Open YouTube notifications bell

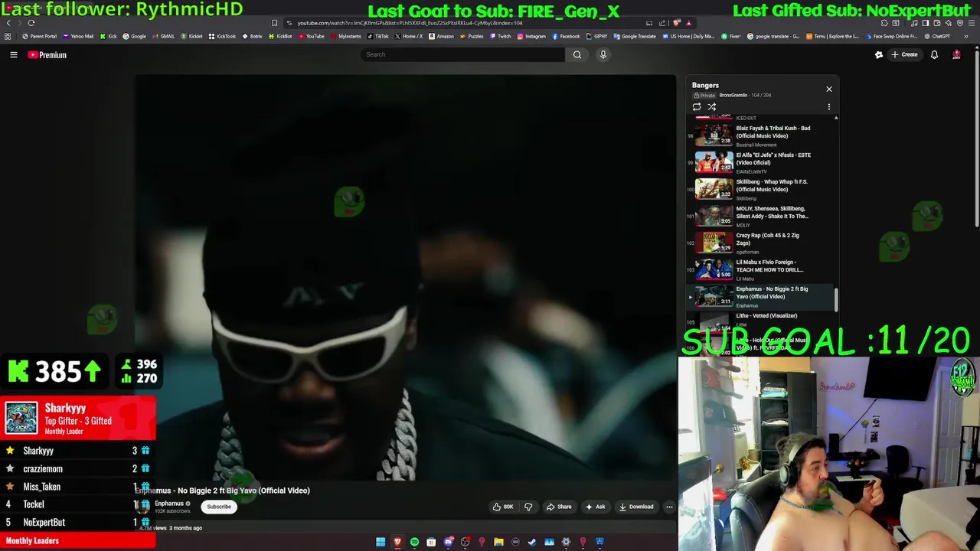point(934,54)
